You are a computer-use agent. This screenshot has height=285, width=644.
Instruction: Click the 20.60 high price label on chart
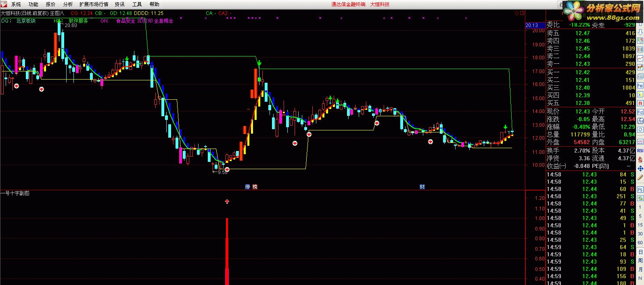click(x=71, y=25)
